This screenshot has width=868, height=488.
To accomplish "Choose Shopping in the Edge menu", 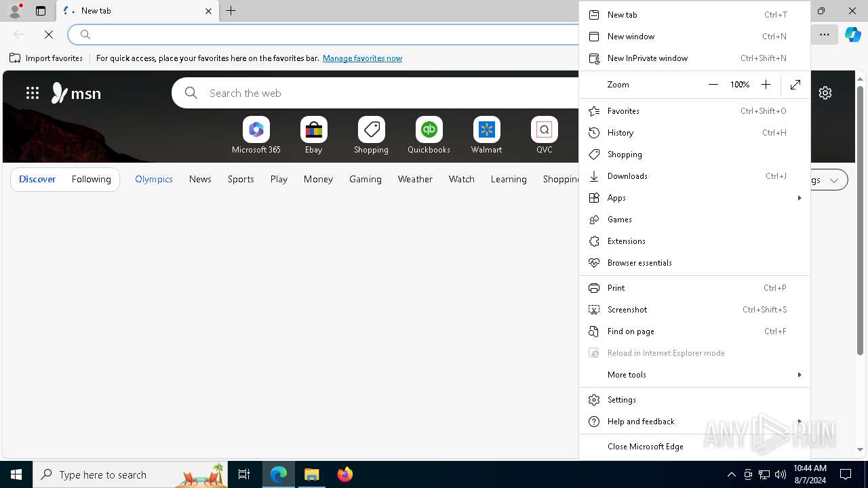I will (694, 155).
